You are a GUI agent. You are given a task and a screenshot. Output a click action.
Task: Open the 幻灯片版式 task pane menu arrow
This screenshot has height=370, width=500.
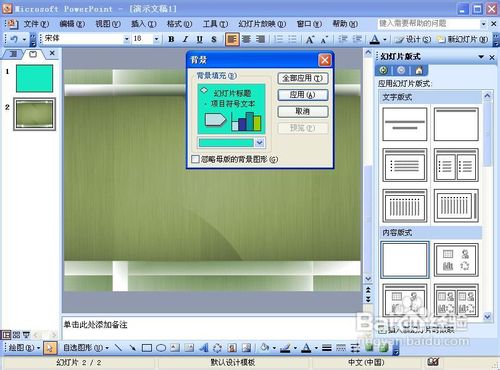(x=481, y=57)
